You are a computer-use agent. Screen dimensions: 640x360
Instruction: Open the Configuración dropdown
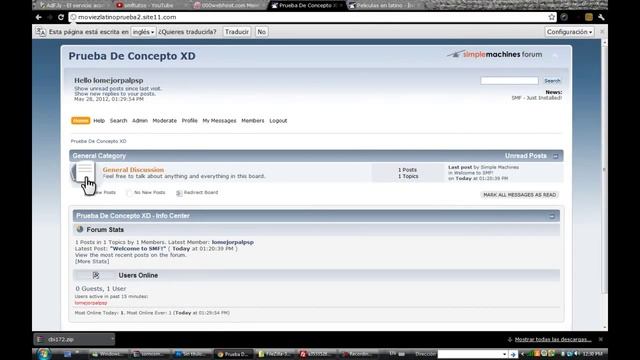(569, 32)
